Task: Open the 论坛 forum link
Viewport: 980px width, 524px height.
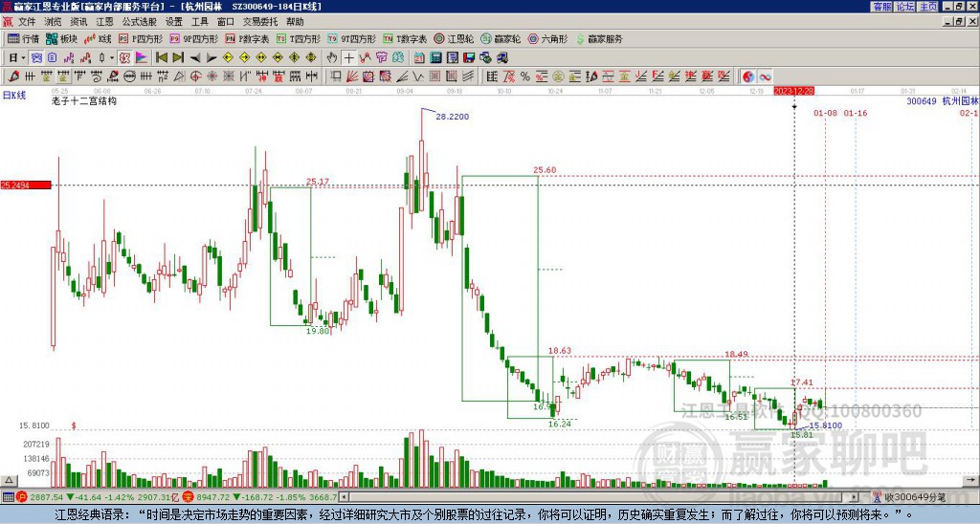Action: coord(904,7)
